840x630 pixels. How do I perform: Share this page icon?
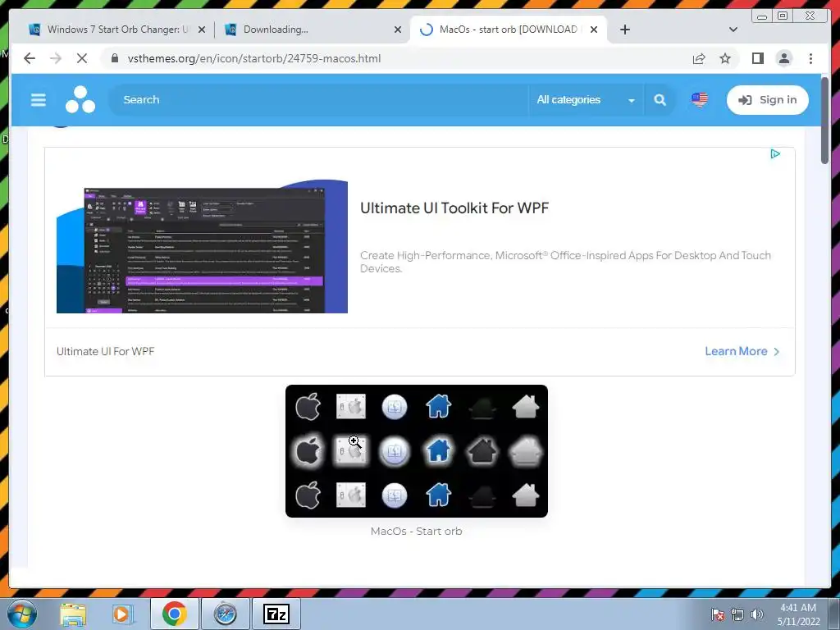699,58
